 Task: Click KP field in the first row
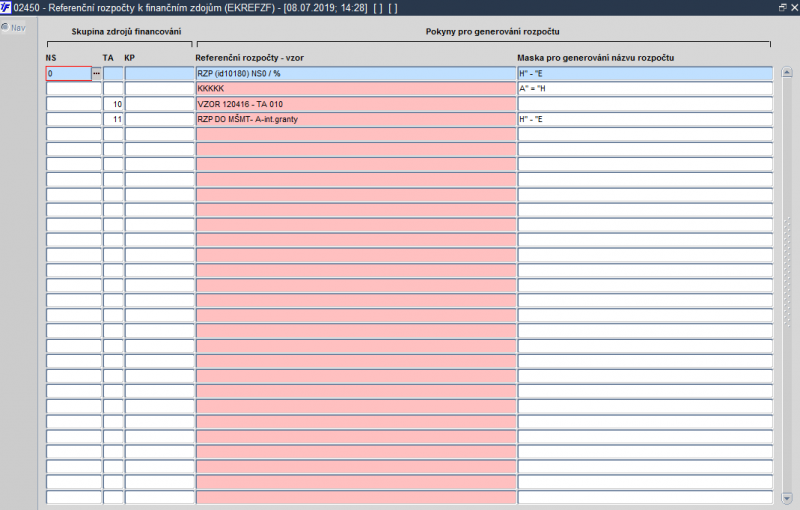(x=159, y=73)
